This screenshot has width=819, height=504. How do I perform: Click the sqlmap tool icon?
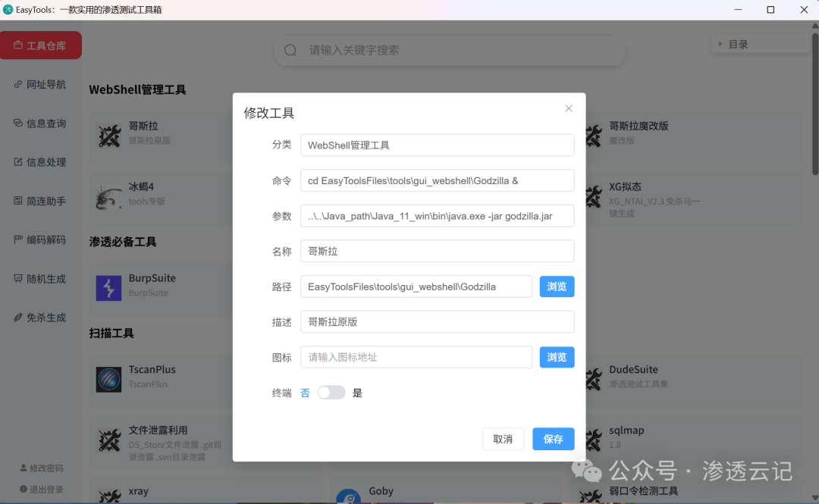click(x=594, y=441)
